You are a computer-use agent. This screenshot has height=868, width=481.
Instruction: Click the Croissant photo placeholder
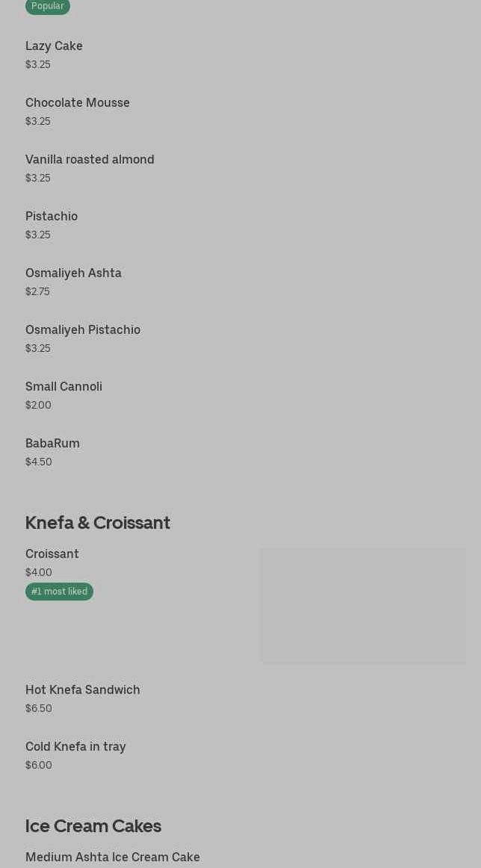tap(362, 606)
